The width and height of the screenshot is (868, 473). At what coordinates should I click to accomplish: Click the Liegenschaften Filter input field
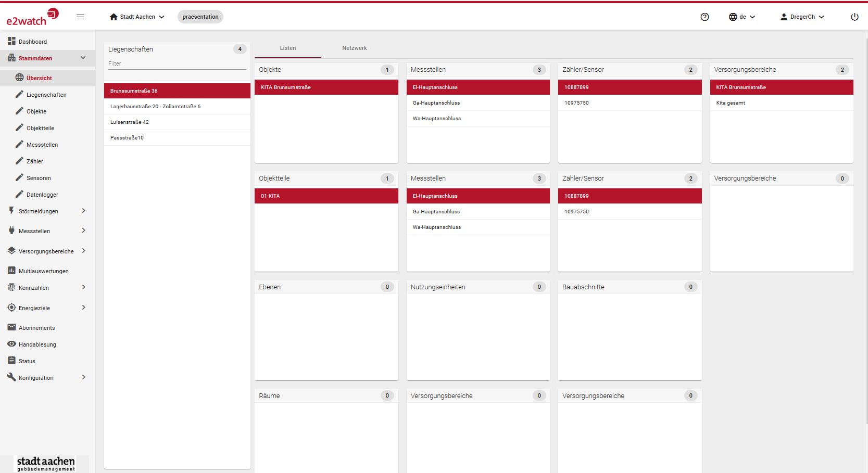(177, 63)
